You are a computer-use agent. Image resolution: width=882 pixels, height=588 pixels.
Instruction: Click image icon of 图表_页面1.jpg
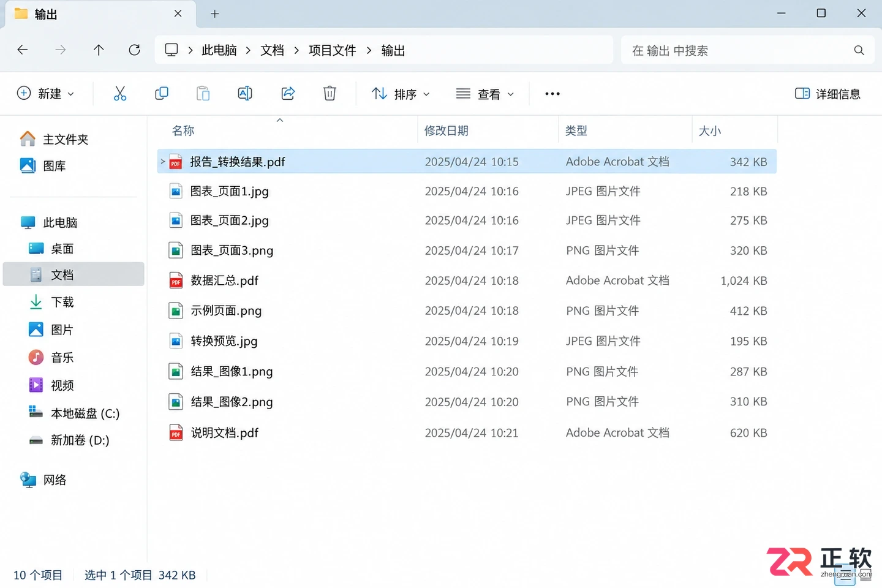coord(176,191)
